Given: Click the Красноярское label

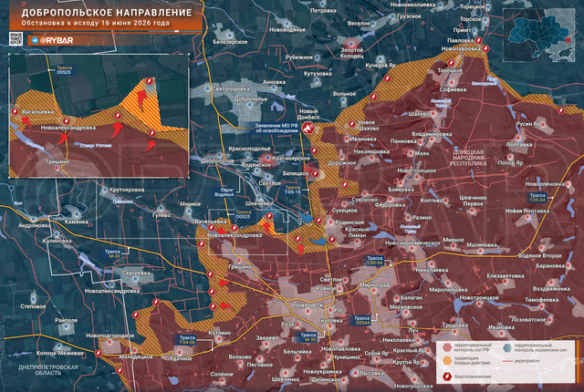Looking at the screenshot, I should 291,159.
